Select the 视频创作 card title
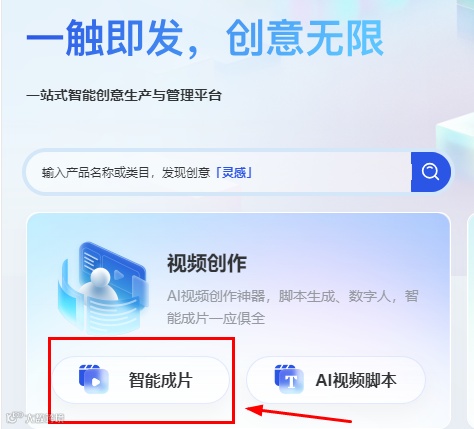474x429 pixels. (207, 263)
